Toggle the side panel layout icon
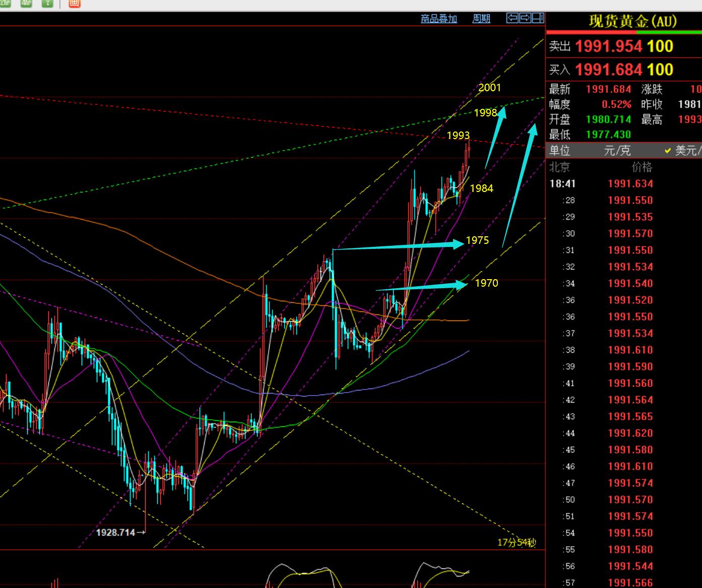702x588 pixels. coord(538,18)
